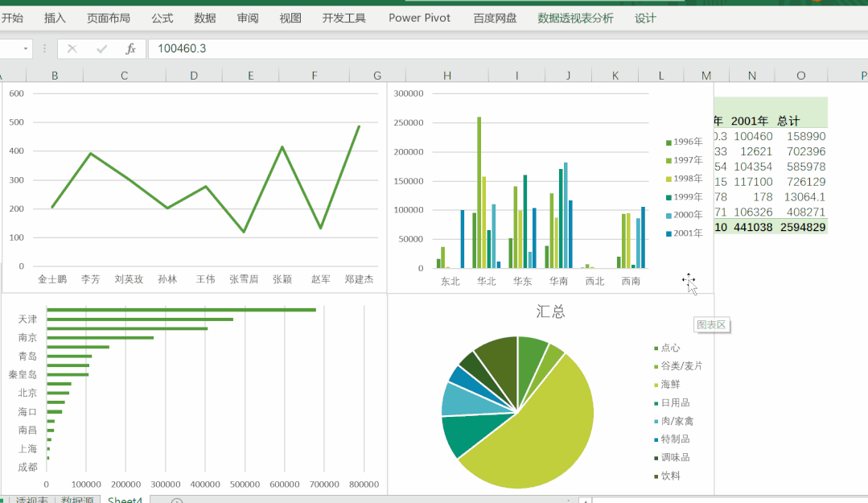Add a new worksheet with the plus button
The height and width of the screenshot is (503, 868).
pyautogui.click(x=176, y=499)
